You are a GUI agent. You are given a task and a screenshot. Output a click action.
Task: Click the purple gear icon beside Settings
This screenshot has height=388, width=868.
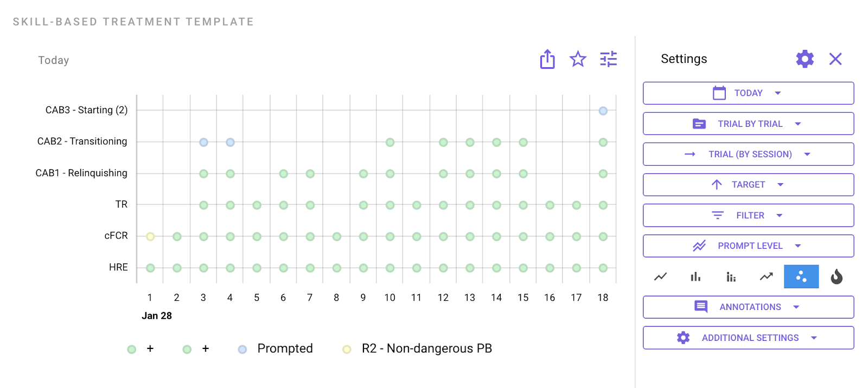[x=805, y=59]
